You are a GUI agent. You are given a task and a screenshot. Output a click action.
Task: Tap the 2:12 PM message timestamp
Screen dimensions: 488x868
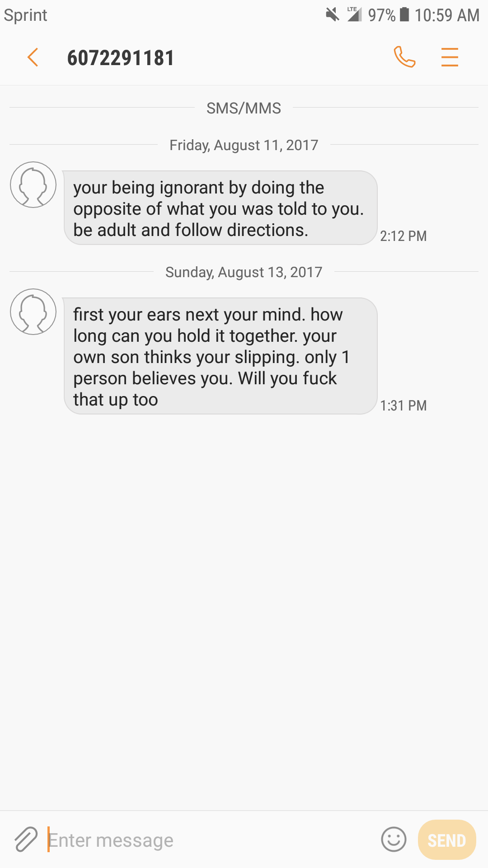pyautogui.click(x=403, y=236)
